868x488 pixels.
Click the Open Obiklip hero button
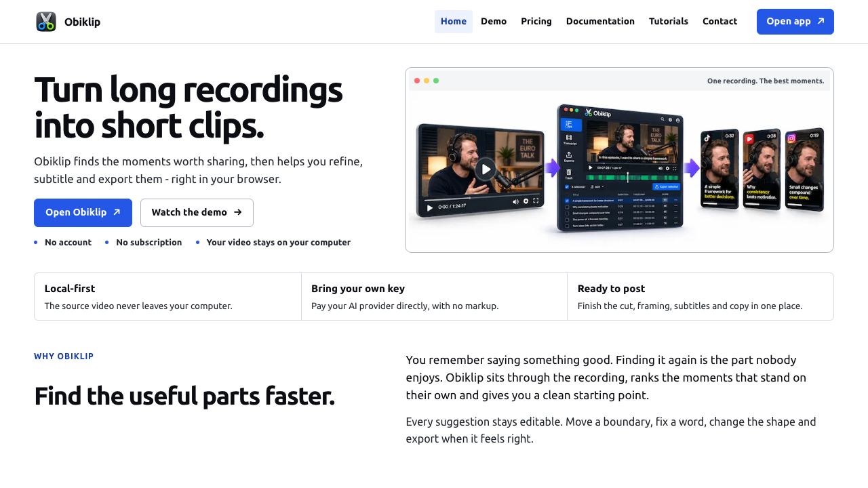tap(83, 213)
